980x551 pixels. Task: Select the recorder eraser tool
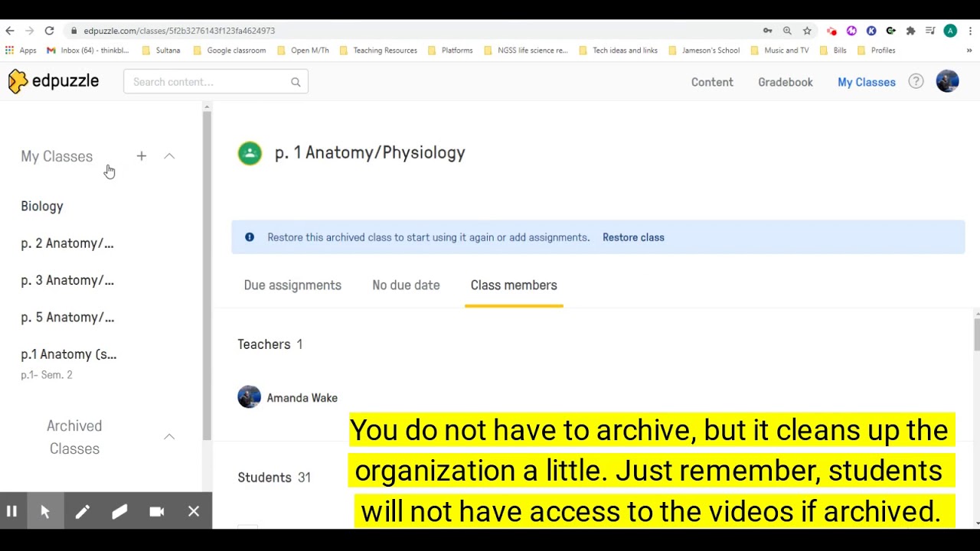[119, 511]
